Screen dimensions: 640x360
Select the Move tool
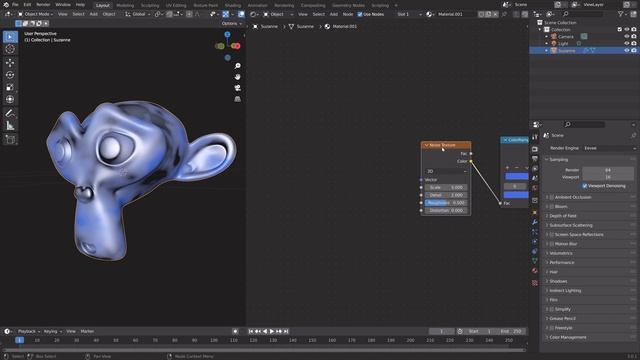pyautogui.click(x=10, y=62)
